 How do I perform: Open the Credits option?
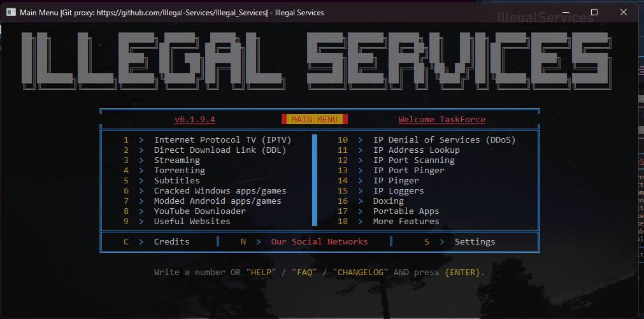[172, 242]
